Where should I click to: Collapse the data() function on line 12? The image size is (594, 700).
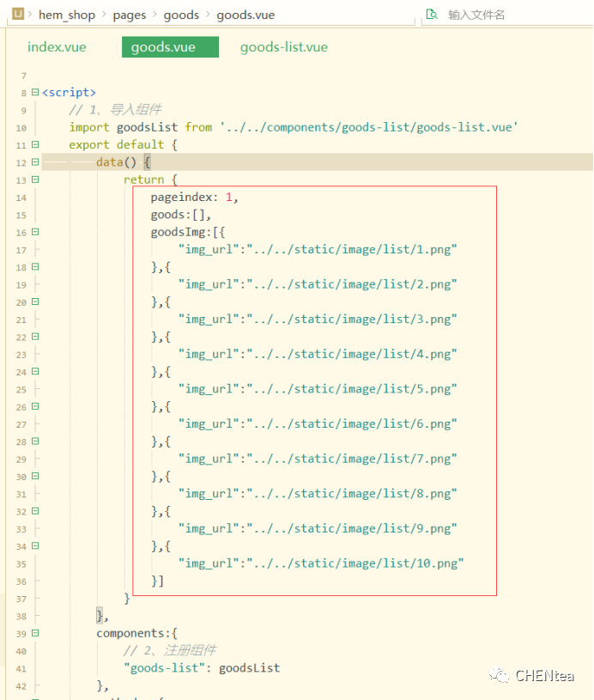34,162
